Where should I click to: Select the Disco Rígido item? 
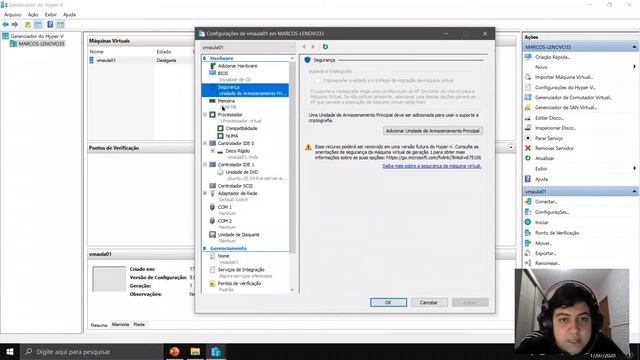point(238,151)
